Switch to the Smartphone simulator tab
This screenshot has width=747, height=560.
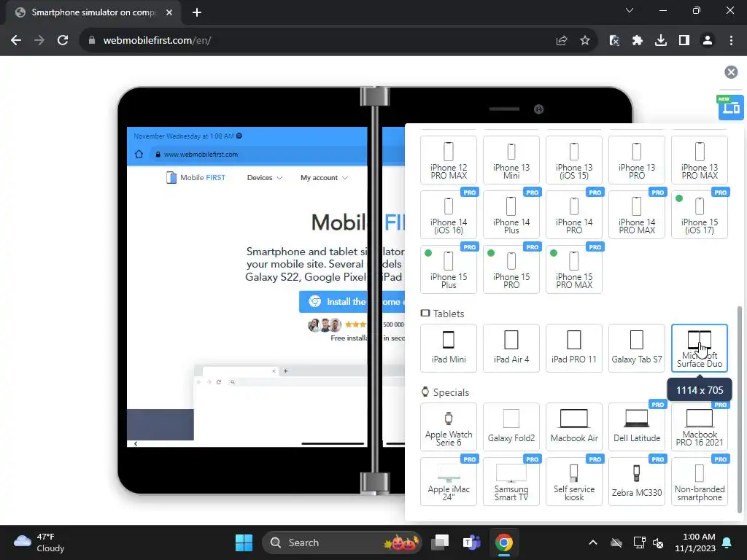(93, 13)
